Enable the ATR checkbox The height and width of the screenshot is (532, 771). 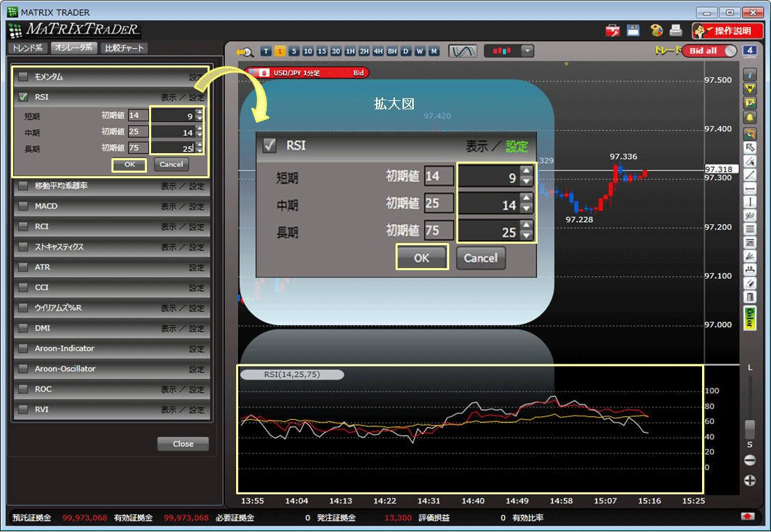tap(23, 267)
